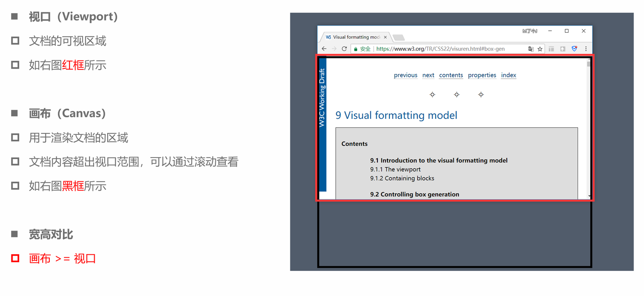644x296 pixels.
Task: Open the "index" navigation link
Action: pos(509,75)
